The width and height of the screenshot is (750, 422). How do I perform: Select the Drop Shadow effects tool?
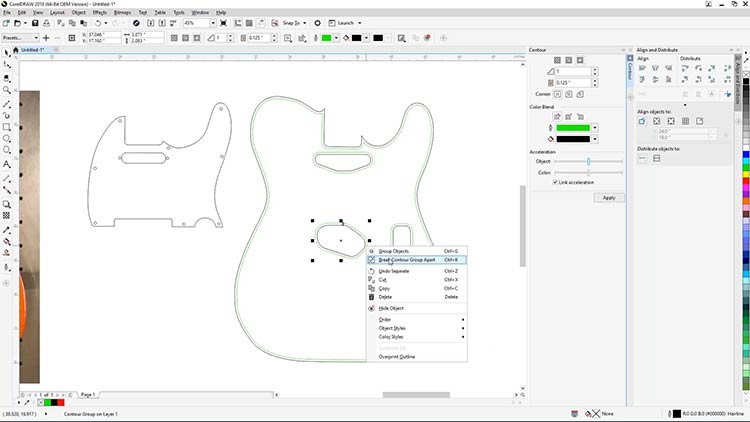(x=6, y=204)
